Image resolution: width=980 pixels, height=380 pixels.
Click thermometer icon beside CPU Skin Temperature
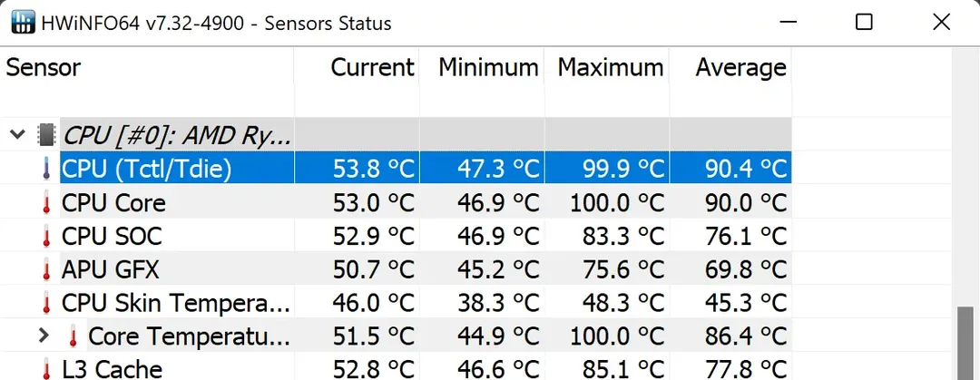click(x=46, y=303)
